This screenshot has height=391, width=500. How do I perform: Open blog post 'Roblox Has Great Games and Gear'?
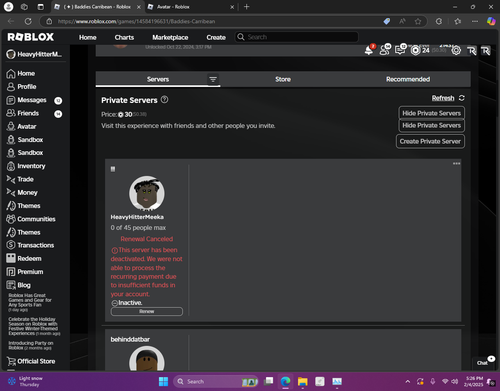coord(30,302)
